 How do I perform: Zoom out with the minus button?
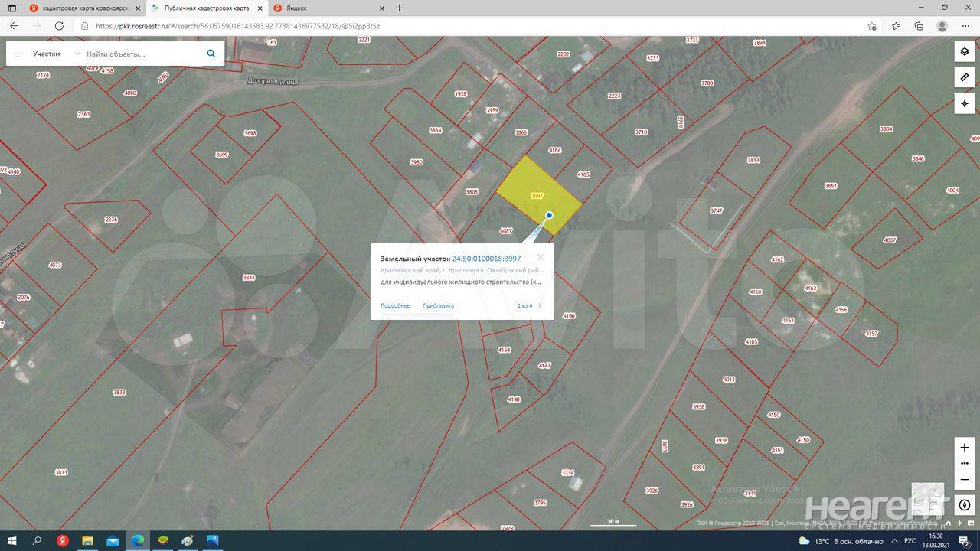965,480
